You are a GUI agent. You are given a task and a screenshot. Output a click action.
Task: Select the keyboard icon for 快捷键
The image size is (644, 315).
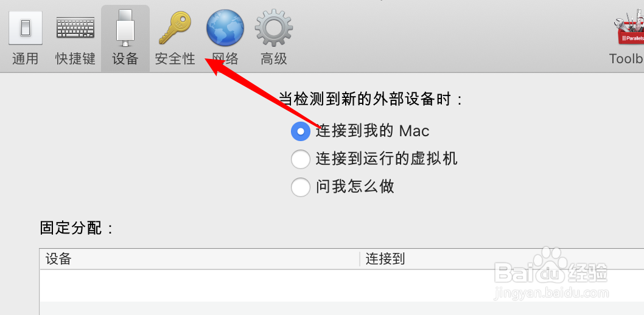point(75,28)
